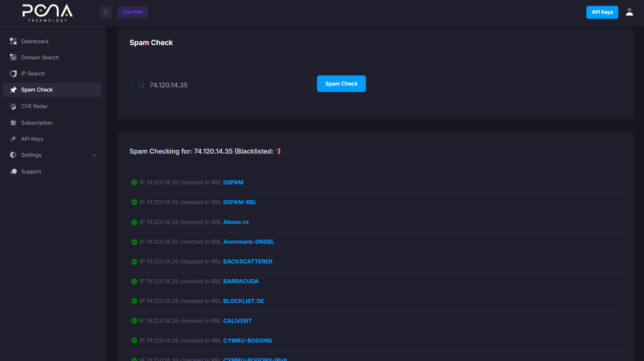Viewport: 644px width, 361px height.
Task: Click 'Spam Checking for: 74.120.14.35' heading
Action: 205,151
